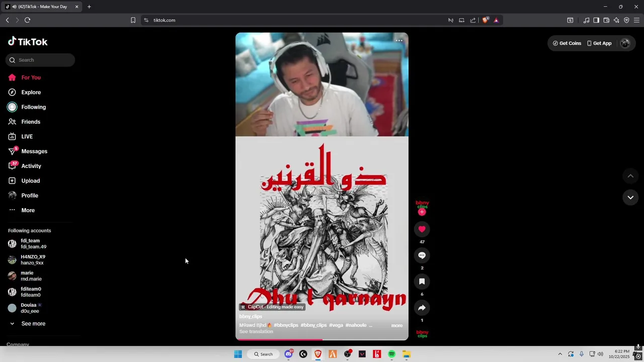Viewport: 644px width, 362px height.
Task: Go to the previous video
Action: [630, 176]
